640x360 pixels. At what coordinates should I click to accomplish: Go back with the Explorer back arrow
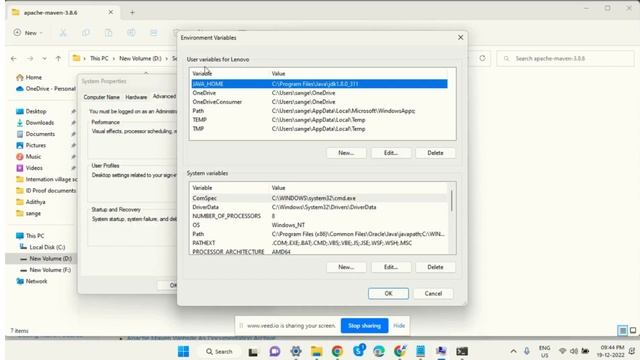(13, 59)
